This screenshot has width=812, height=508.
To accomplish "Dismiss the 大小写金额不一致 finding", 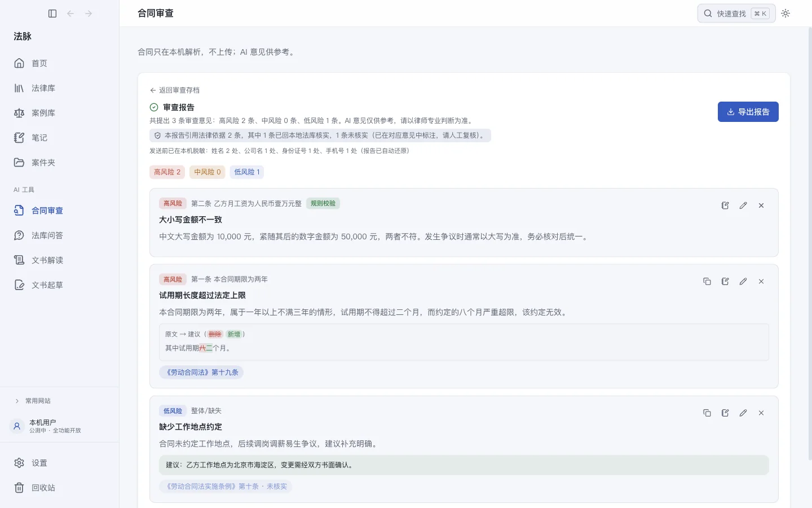I will (x=761, y=205).
